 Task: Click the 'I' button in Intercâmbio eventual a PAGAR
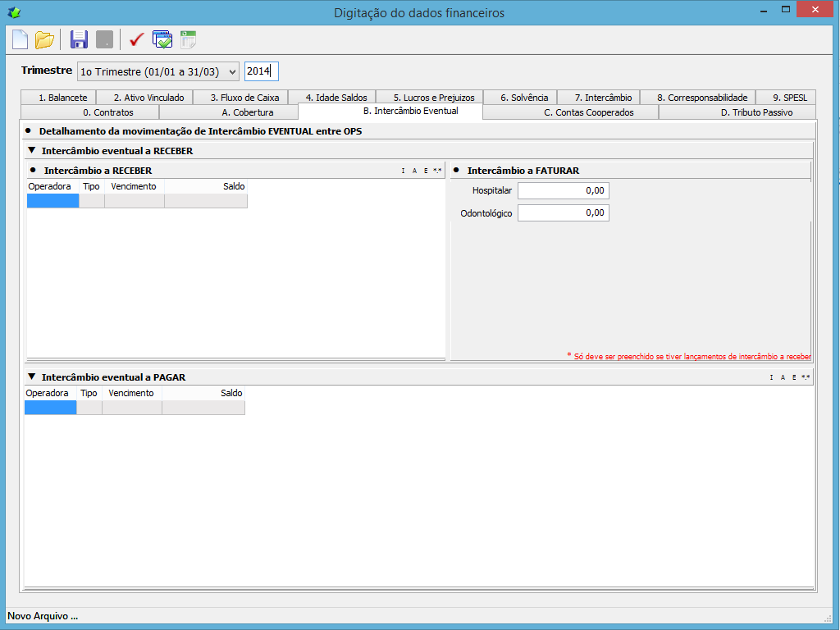(x=771, y=377)
